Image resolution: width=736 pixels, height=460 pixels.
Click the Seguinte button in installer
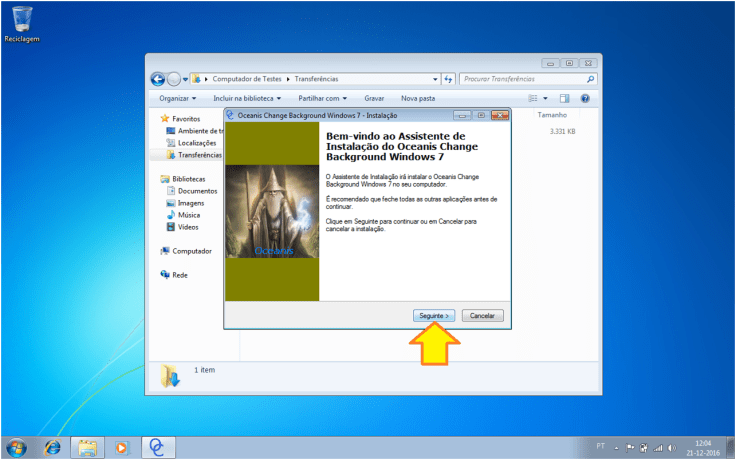pyautogui.click(x=433, y=315)
